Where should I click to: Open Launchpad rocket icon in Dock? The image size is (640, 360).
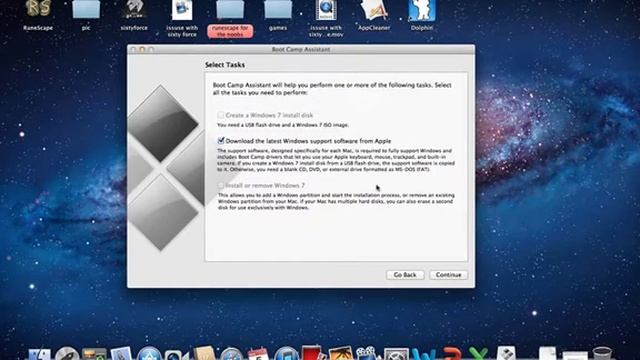point(67,354)
